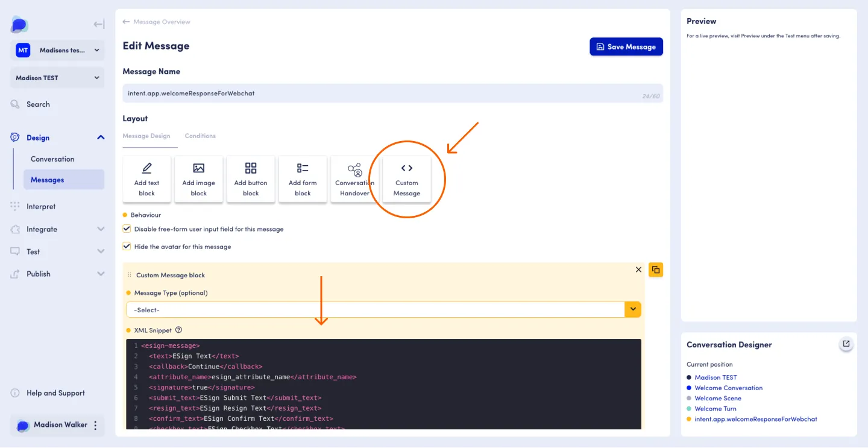Toggle Hide the avatar checkbox

tap(127, 247)
